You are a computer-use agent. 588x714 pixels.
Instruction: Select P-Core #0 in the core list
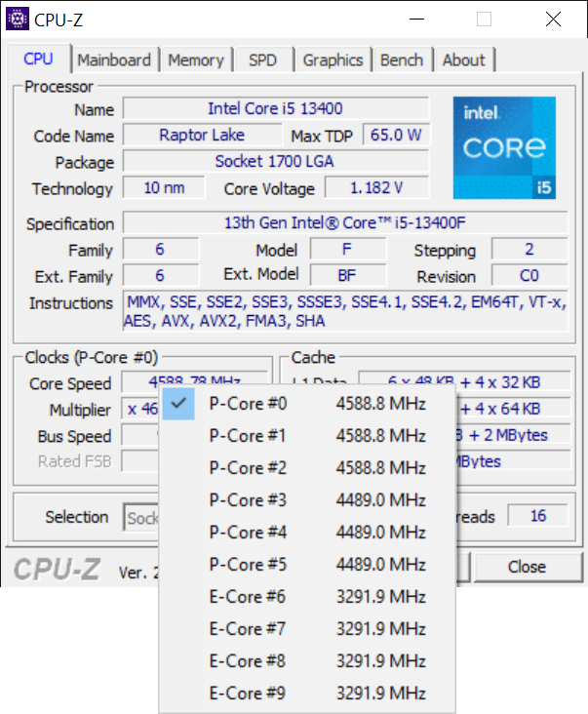[x=307, y=404]
